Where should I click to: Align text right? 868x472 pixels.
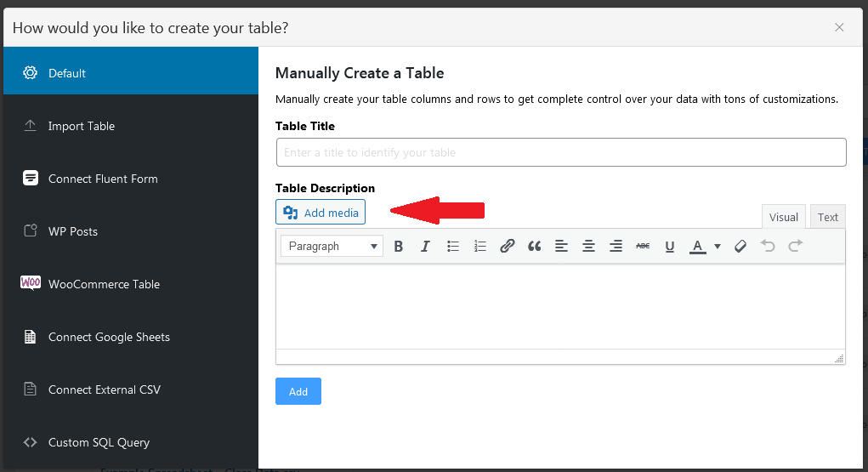coord(616,247)
